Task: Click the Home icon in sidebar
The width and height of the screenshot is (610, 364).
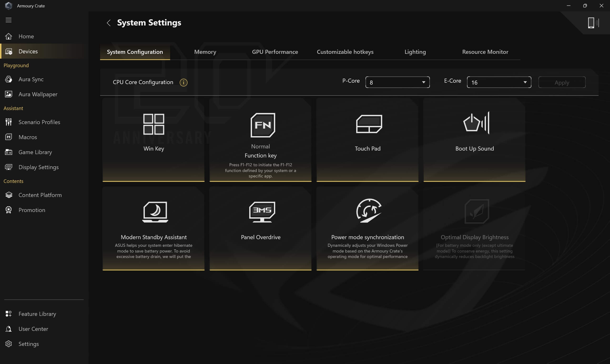Action: coord(9,36)
